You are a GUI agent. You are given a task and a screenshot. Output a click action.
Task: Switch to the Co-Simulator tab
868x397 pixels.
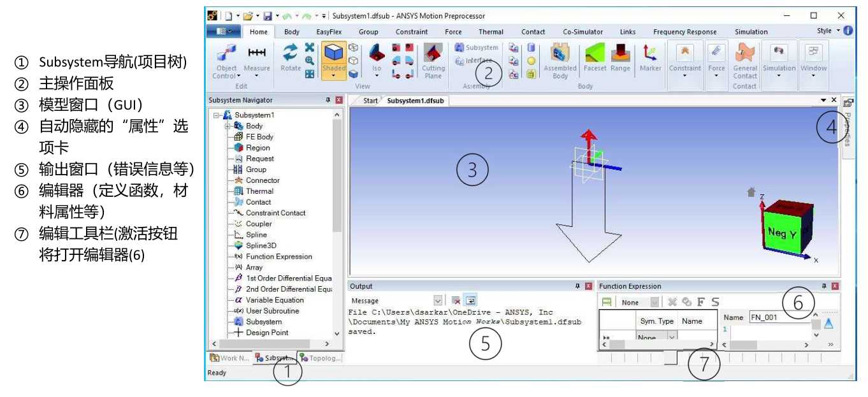582,32
